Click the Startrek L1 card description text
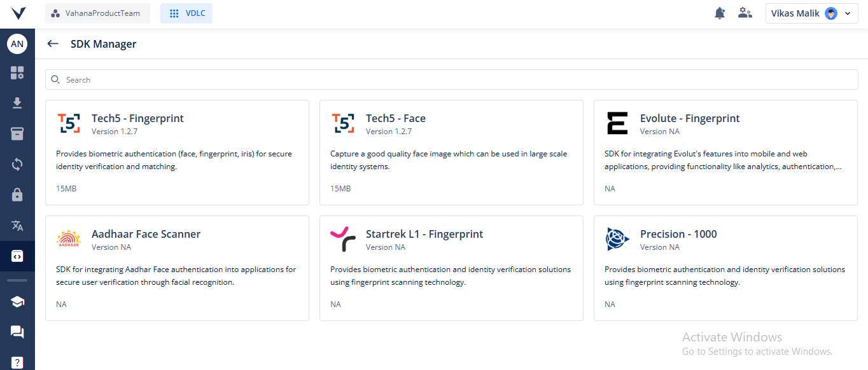 pyautogui.click(x=451, y=276)
